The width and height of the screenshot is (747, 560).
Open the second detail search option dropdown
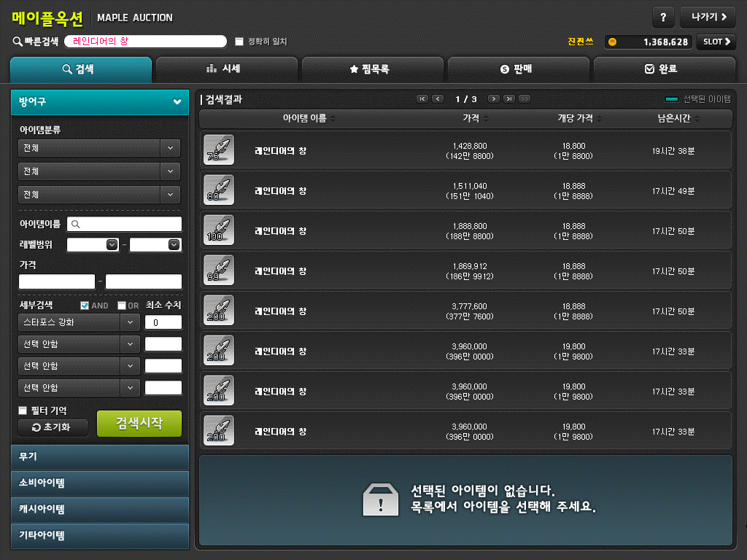(x=79, y=344)
